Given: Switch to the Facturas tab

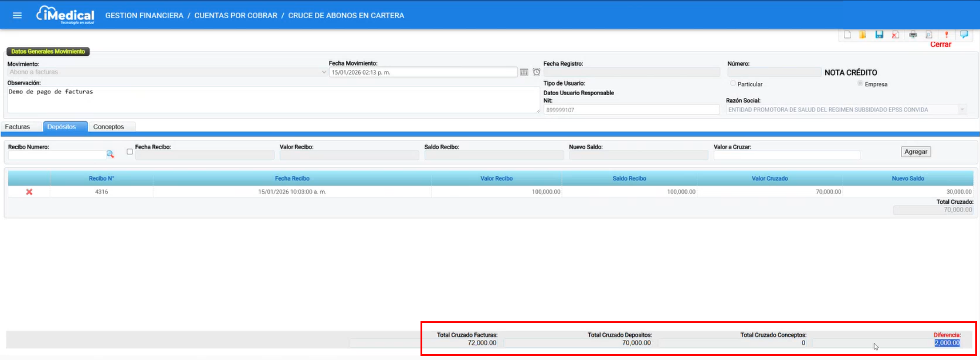Looking at the screenshot, I should [18, 127].
